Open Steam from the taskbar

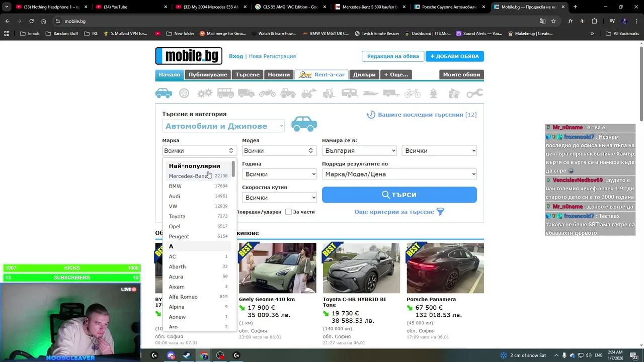coord(187,355)
